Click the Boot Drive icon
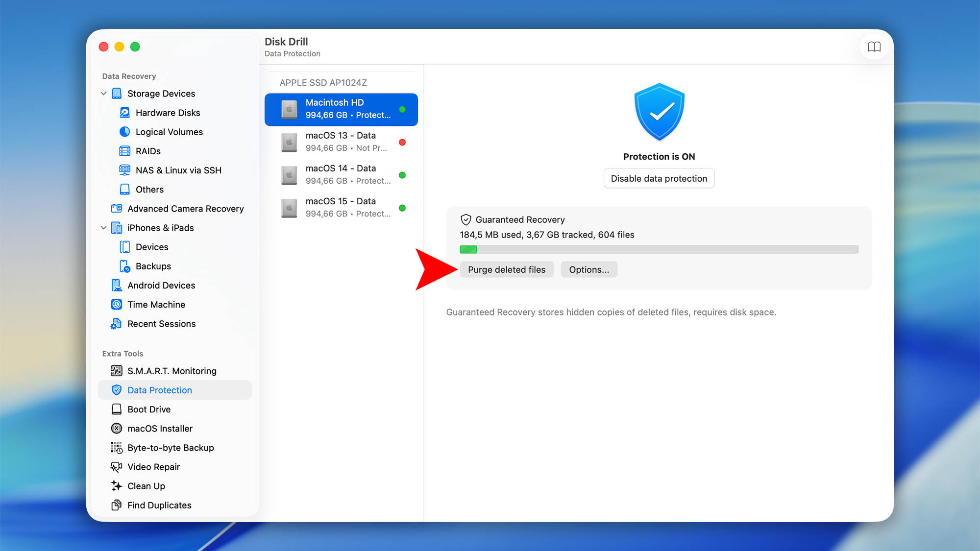The image size is (980, 551). point(117,409)
